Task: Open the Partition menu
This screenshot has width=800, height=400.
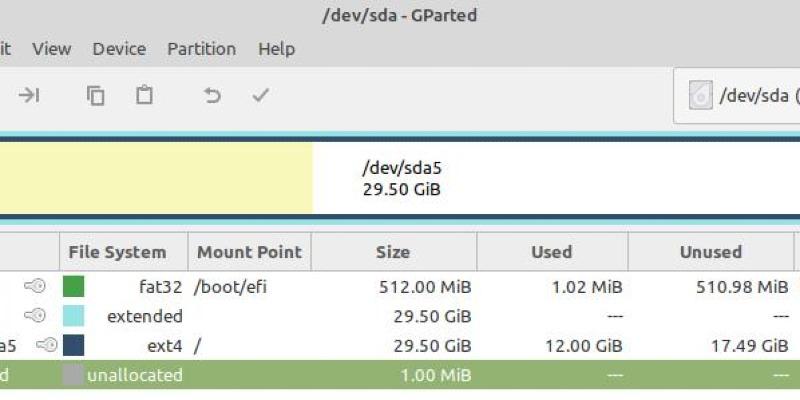Action: (201, 49)
